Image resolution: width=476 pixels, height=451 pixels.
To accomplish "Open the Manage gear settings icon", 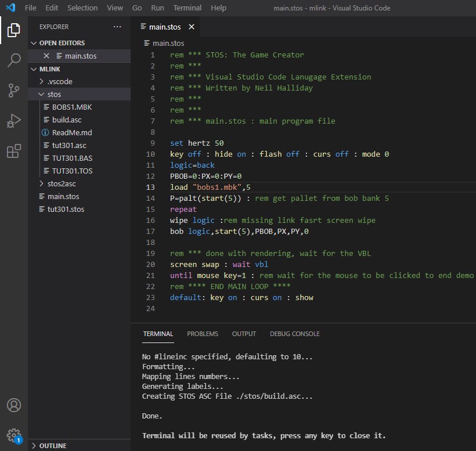I will coord(14,435).
